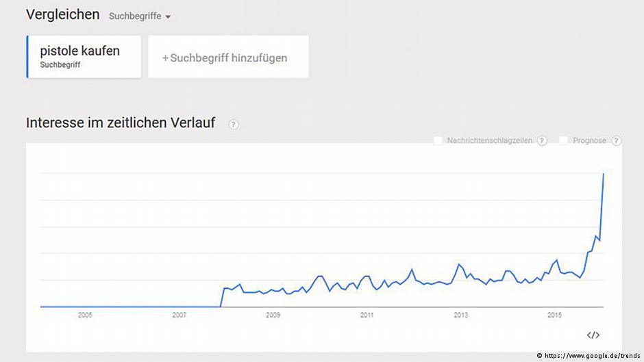Click Suchbegriff hinzufügen text to add a term
The image size is (644, 362).
tap(228, 58)
